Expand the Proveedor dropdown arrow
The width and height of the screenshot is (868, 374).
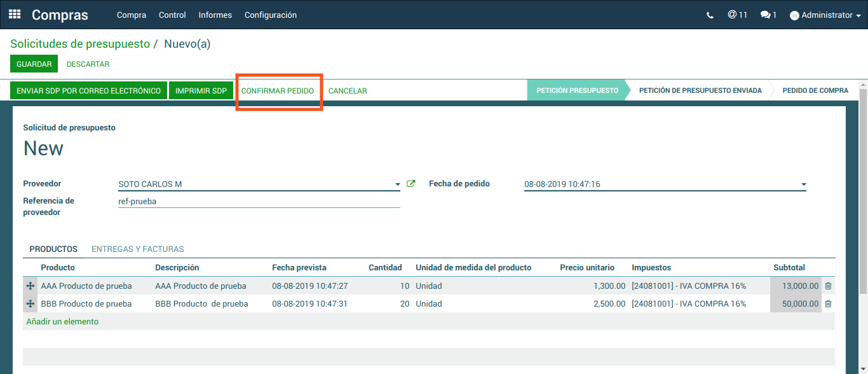point(397,184)
